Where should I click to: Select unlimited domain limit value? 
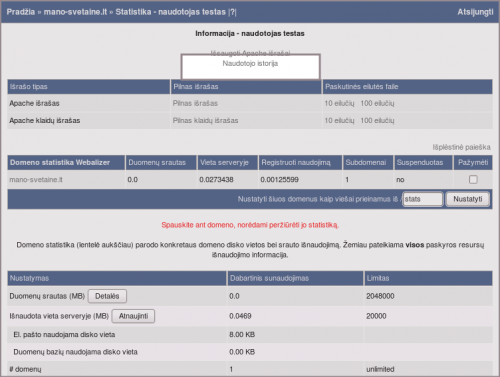(380, 369)
